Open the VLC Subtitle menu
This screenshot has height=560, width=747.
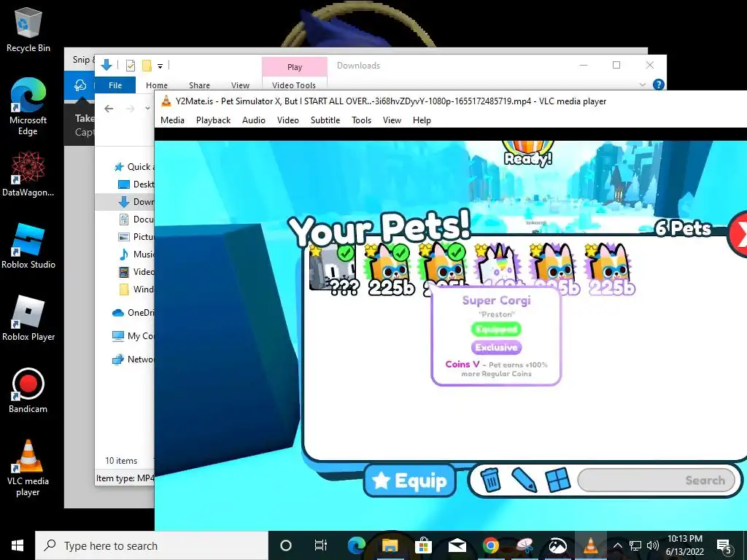pyautogui.click(x=325, y=120)
